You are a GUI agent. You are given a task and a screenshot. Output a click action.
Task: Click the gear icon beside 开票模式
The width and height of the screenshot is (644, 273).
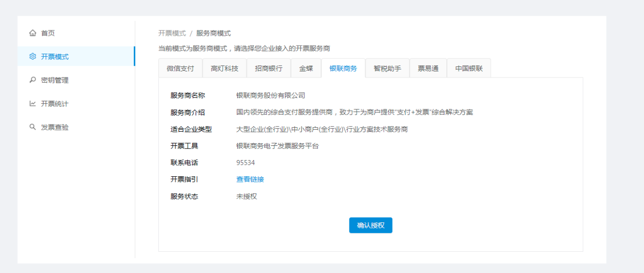coord(32,57)
